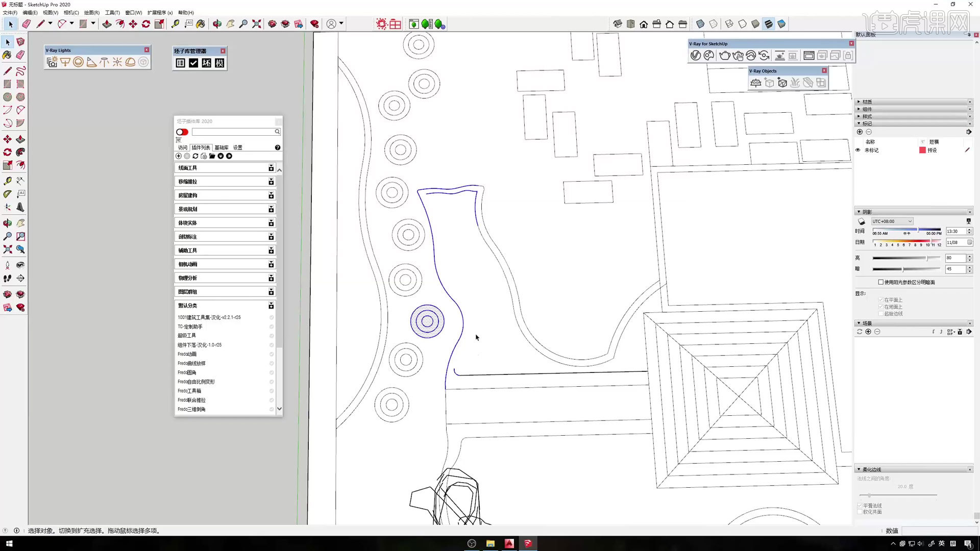The image size is (980, 551).
Task: Toggle shadows display icon in 阴影 panel
Action: (x=862, y=221)
